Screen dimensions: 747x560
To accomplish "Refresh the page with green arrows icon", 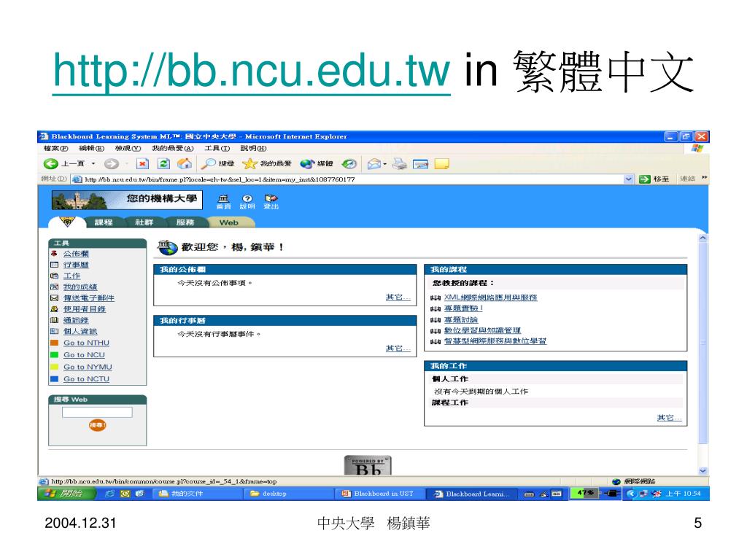I will pyautogui.click(x=163, y=164).
